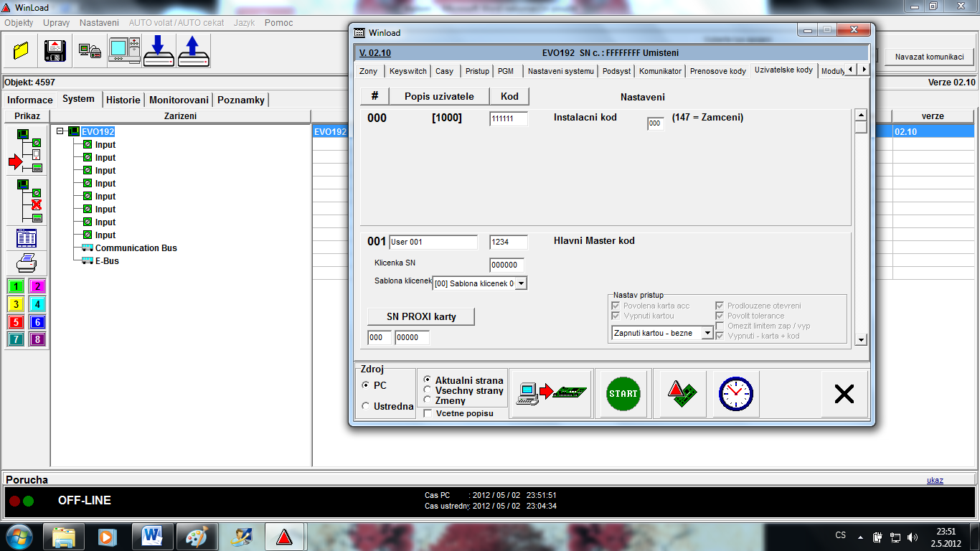This screenshot has width=980, height=551.
Task: Click the Klicenka SN field 000000
Action: 507,265
